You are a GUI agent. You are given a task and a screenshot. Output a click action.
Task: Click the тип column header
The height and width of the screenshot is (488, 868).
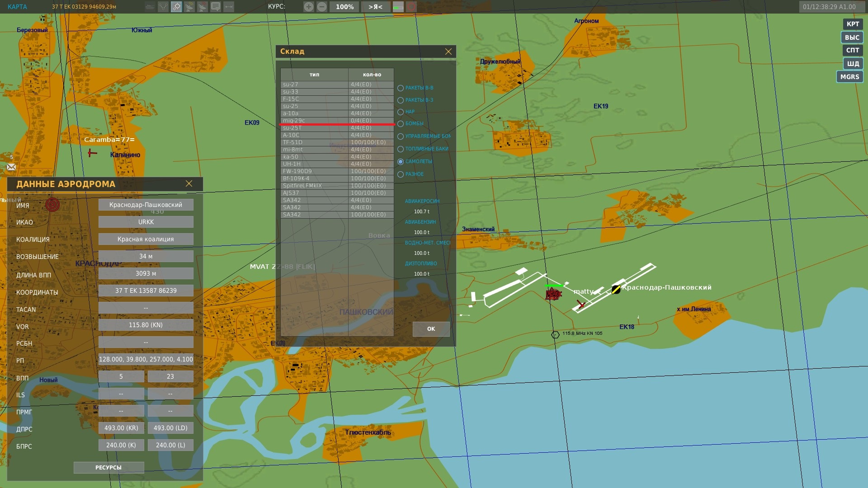point(314,75)
